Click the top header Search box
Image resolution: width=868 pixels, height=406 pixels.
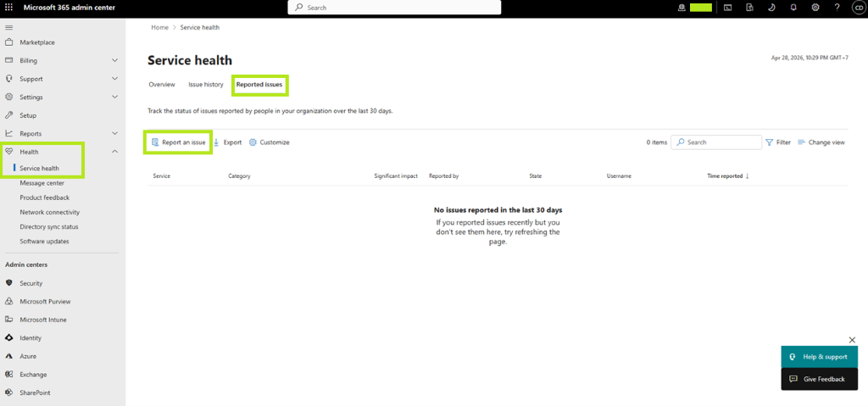click(394, 7)
